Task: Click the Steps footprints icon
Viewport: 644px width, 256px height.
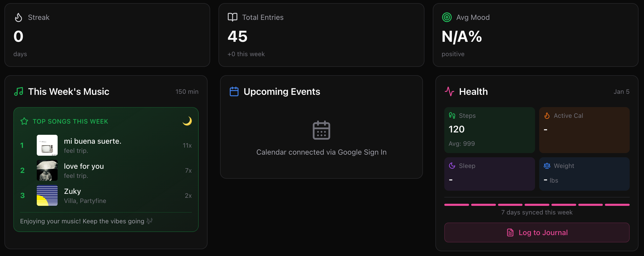Action: [452, 115]
